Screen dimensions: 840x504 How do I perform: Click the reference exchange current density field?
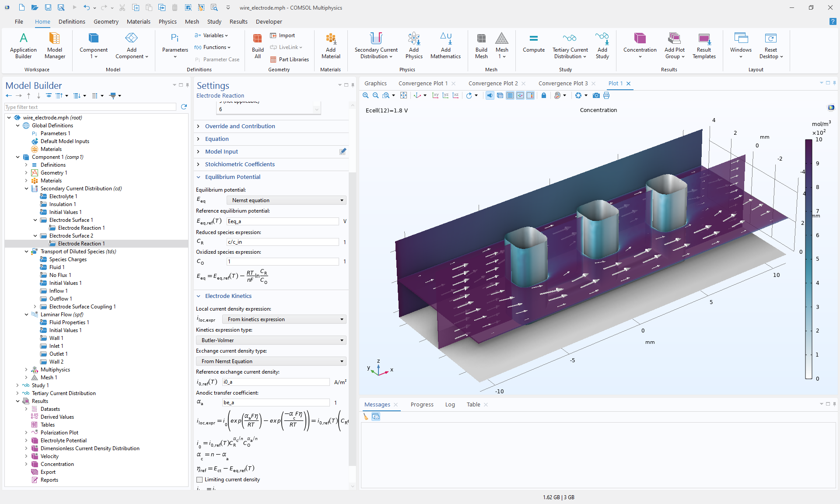(276, 382)
